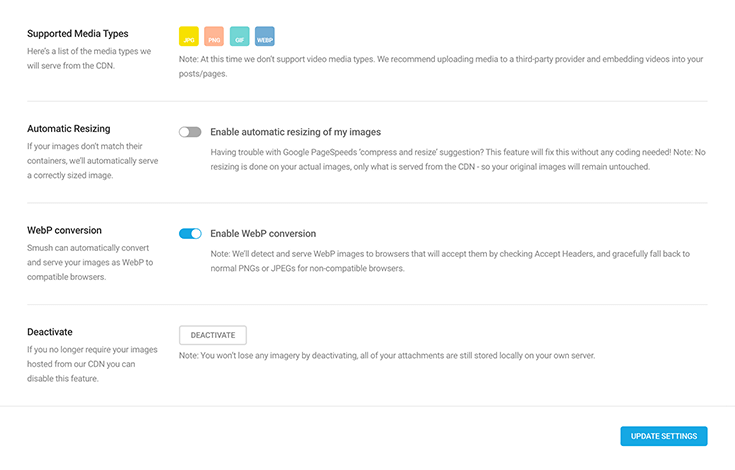Click the teal GIF media type icon

pyautogui.click(x=239, y=36)
